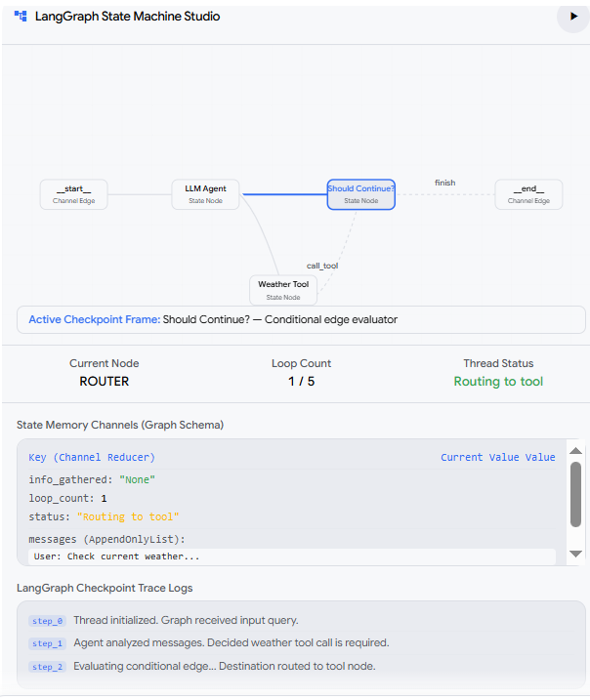Click scroll down arrow in State Memory panel
The image size is (590, 700).
point(575,554)
